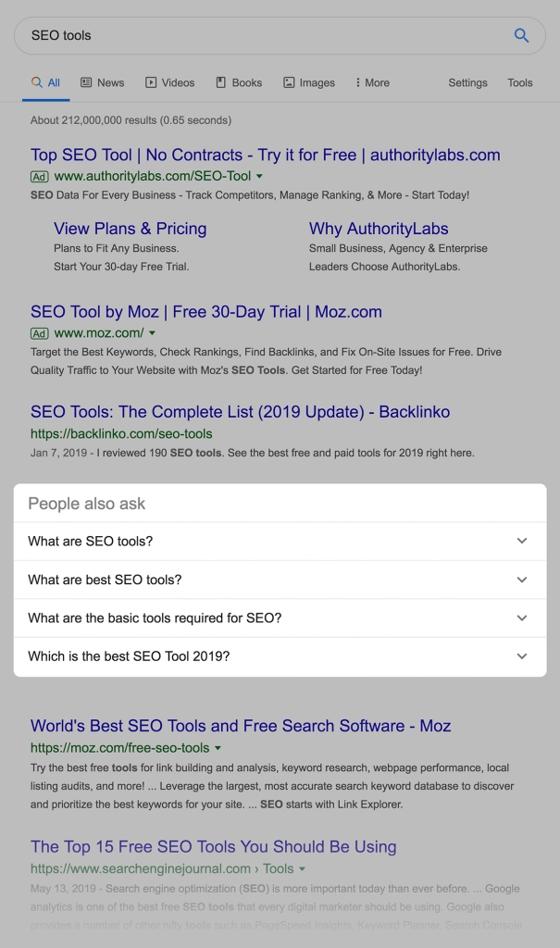This screenshot has width=560, height=948.
Task: Expand the basic tools required question
Action: tap(521, 618)
